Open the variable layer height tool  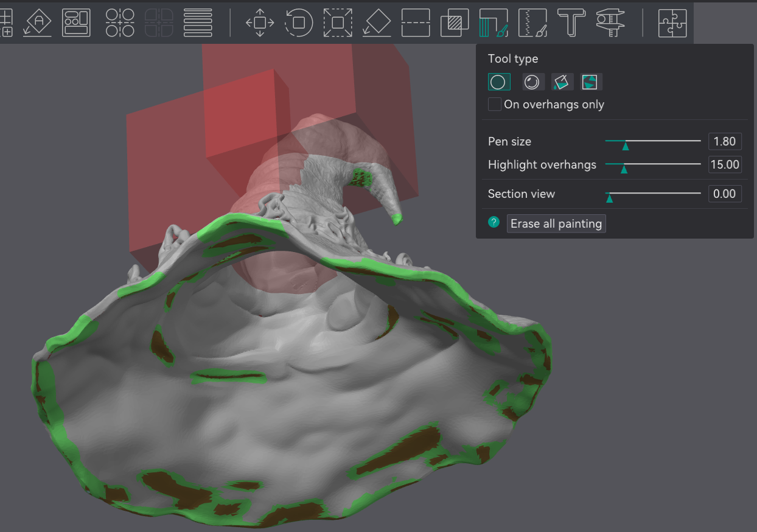(x=198, y=23)
